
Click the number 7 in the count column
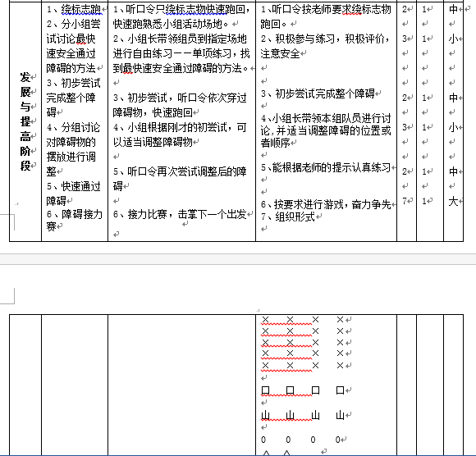(x=405, y=201)
